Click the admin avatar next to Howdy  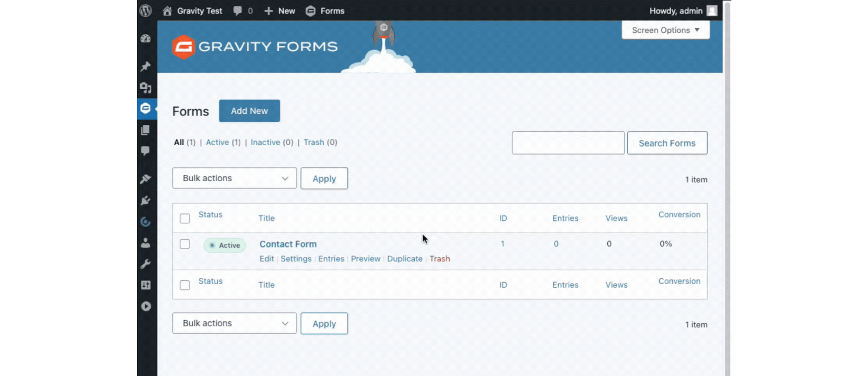(712, 11)
